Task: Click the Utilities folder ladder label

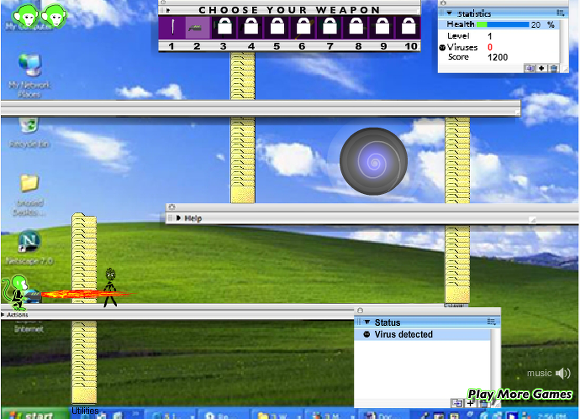Action: (85, 411)
